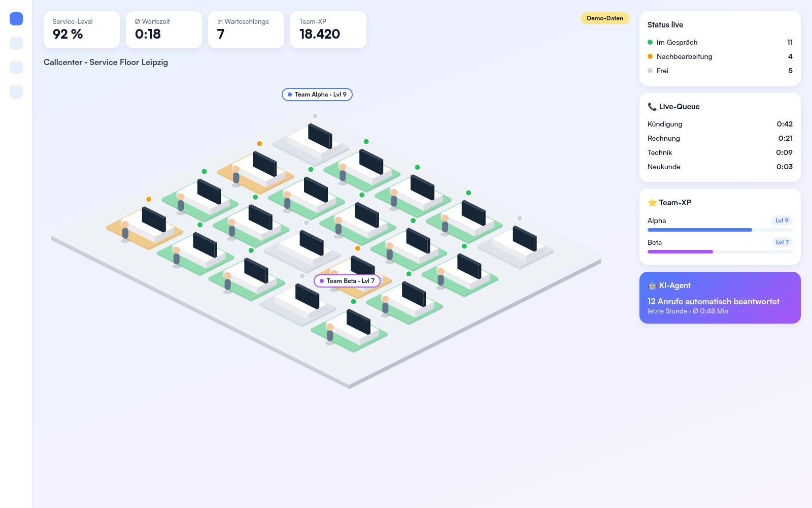812x508 pixels.
Task: Click the Callcenter · Service Floor Leipzig heading
Action: [x=106, y=62]
